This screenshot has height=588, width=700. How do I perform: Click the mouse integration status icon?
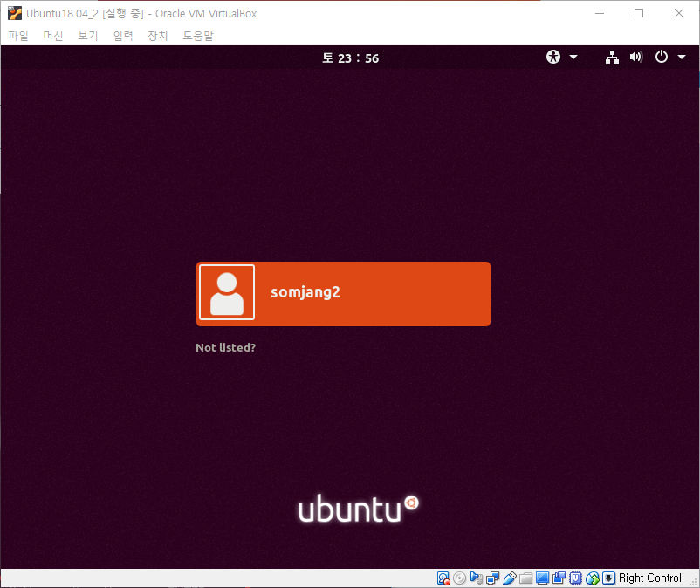click(x=593, y=578)
